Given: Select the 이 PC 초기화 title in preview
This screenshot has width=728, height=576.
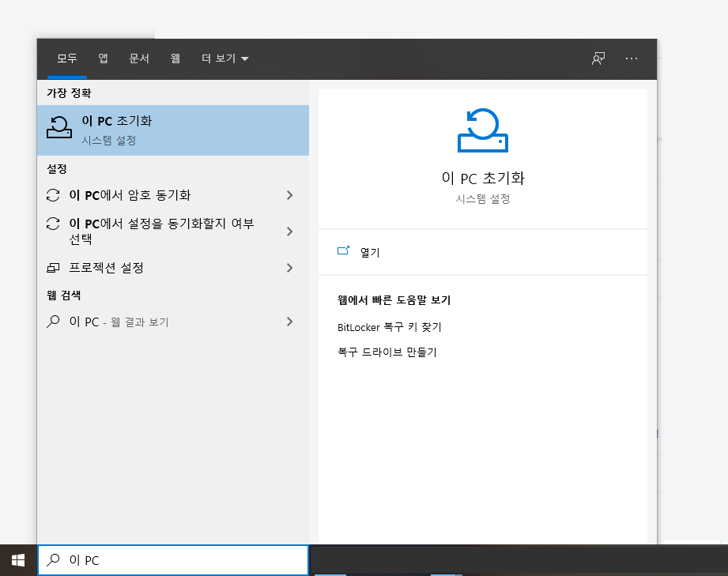Looking at the screenshot, I should [x=483, y=179].
